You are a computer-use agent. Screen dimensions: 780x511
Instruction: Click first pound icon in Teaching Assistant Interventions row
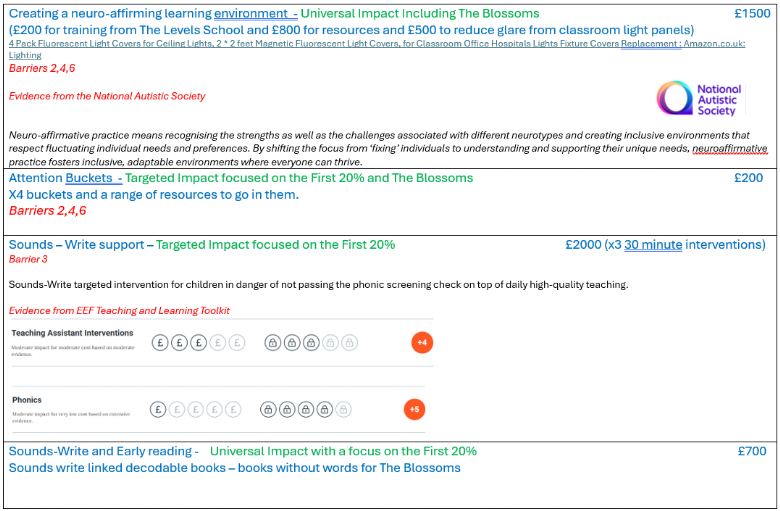point(160,342)
